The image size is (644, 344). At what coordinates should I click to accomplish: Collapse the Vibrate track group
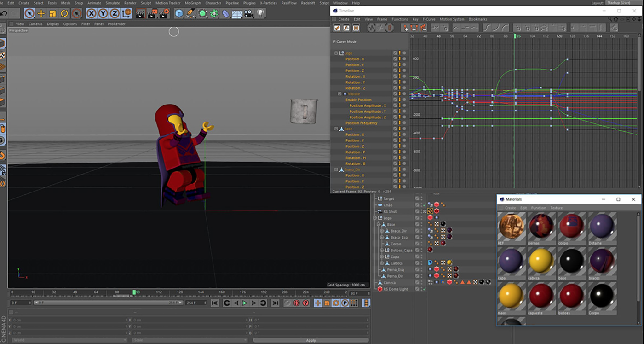340,94
